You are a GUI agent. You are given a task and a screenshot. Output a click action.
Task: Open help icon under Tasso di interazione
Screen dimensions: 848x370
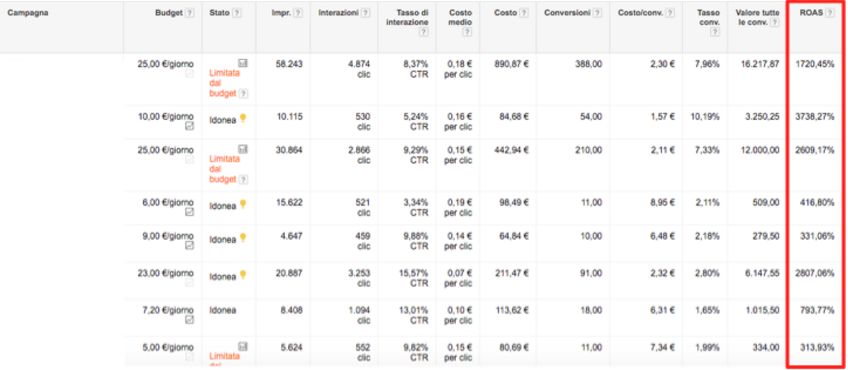(423, 32)
